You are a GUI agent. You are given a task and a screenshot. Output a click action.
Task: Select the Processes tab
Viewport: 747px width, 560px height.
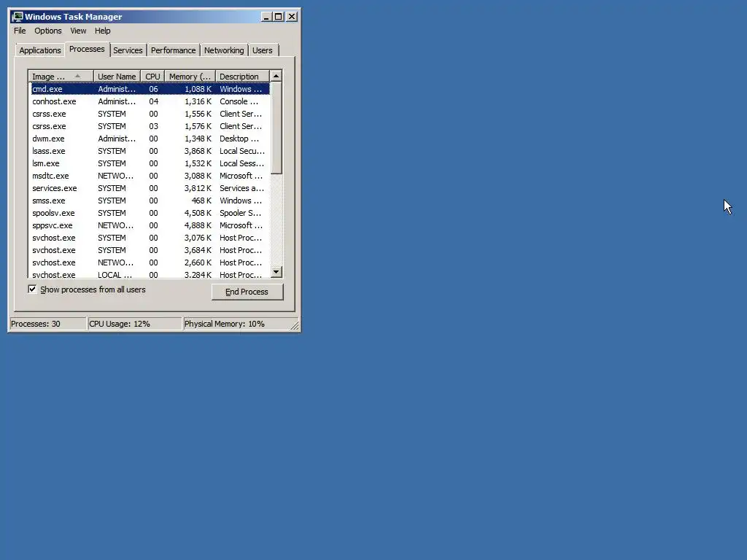(x=87, y=49)
